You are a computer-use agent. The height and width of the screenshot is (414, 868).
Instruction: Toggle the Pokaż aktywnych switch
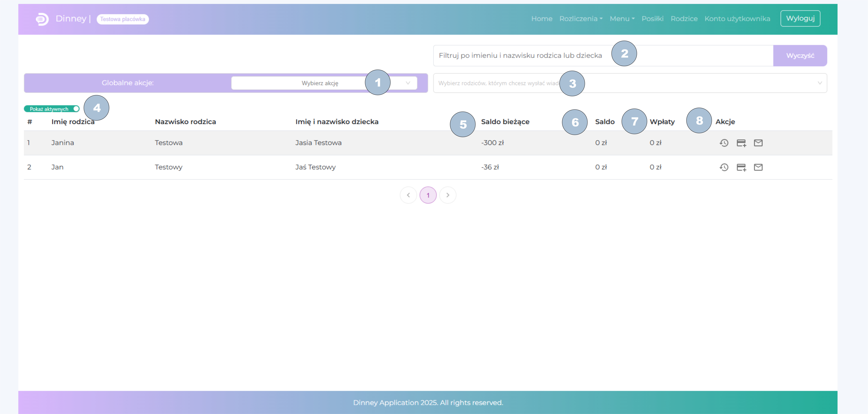[x=52, y=109]
